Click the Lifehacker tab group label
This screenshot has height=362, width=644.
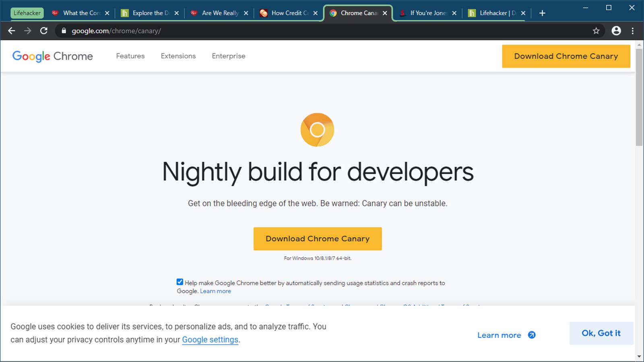tap(27, 13)
